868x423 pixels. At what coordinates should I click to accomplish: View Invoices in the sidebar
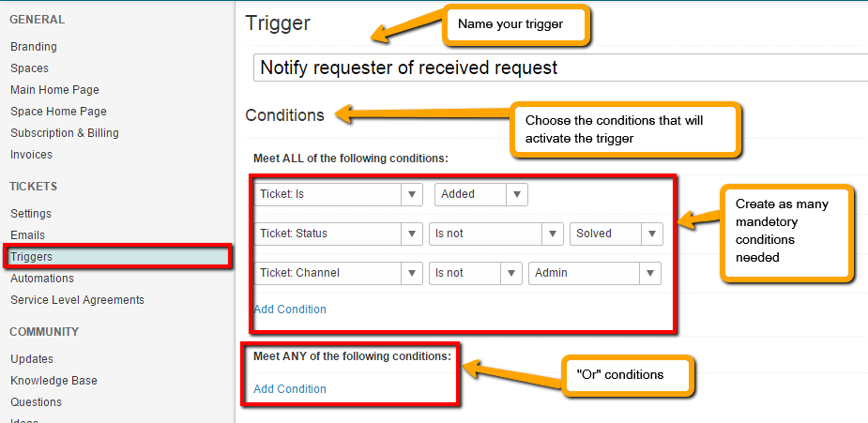point(31,155)
